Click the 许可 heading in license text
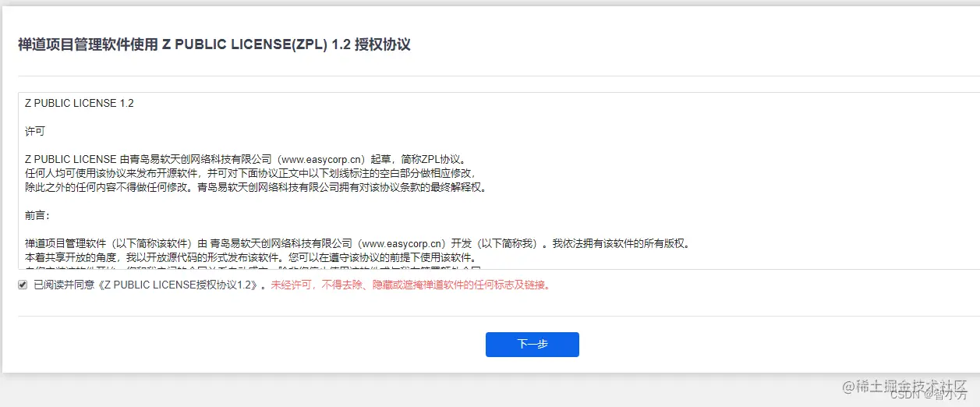 pyautogui.click(x=35, y=132)
